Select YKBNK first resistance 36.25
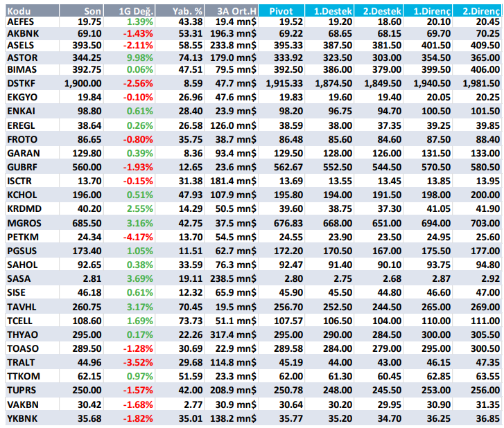Viewport: 504px width, 428px height. pos(439,419)
